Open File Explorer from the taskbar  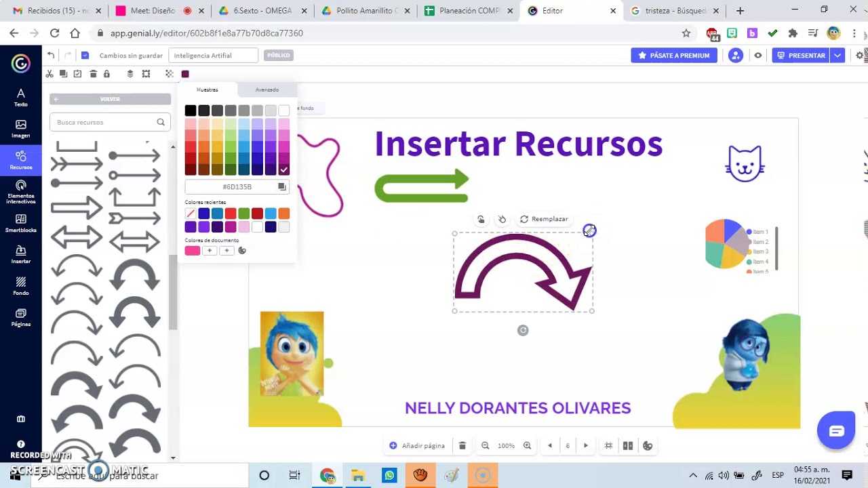pyautogui.click(x=358, y=475)
